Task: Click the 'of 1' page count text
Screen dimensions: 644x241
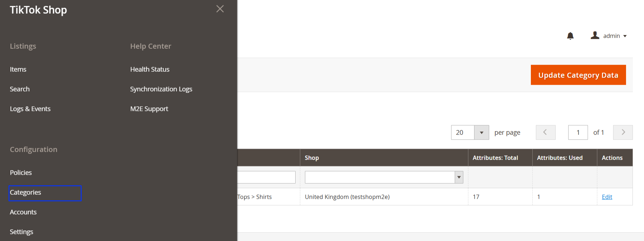Action: tap(598, 132)
